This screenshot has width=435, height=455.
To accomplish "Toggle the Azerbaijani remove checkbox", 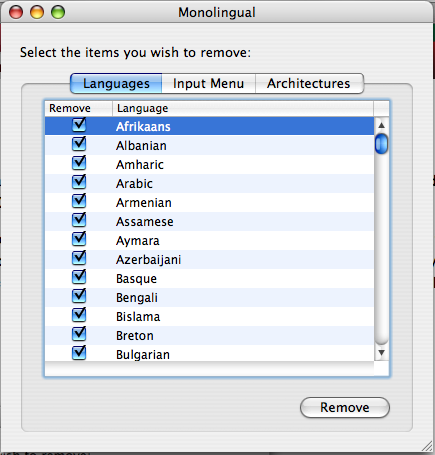I will [x=79, y=259].
